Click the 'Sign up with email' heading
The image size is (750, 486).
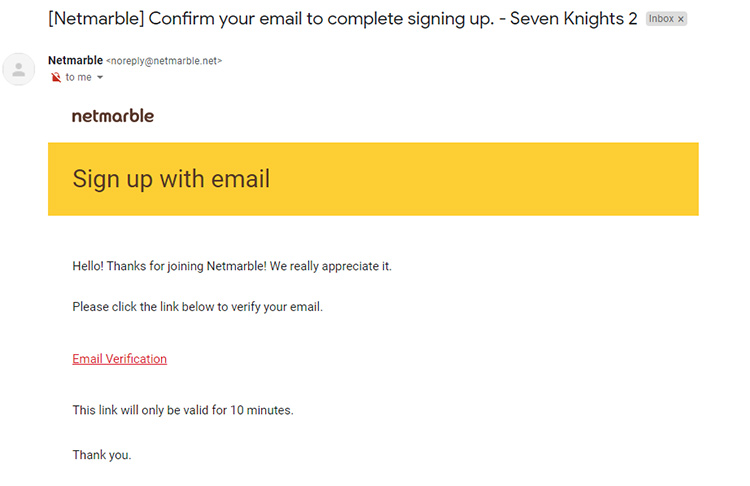tap(171, 179)
